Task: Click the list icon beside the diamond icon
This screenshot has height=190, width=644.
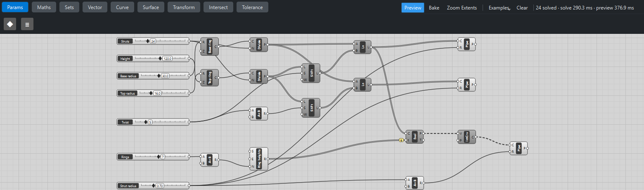Action: [27, 24]
